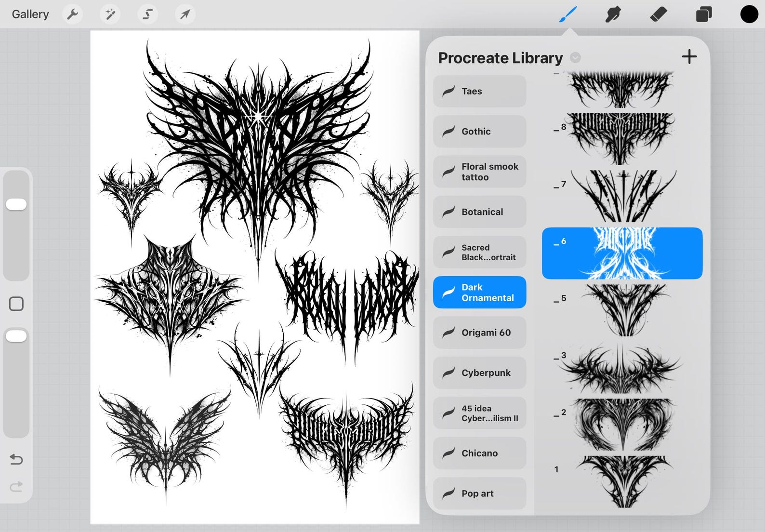Choose brush stamp number 8
The height and width of the screenshot is (532, 765).
622,139
